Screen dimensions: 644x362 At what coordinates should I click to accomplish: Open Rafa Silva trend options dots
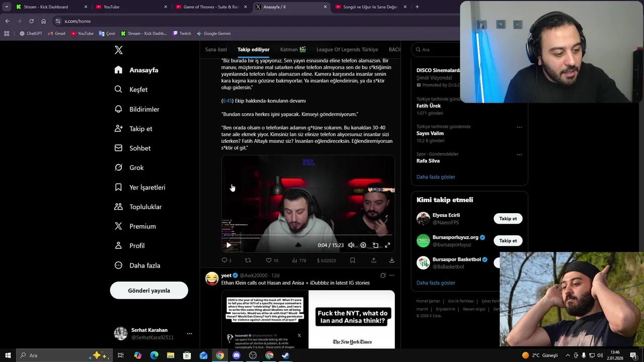pyautogui.click(x=519, y=154)
